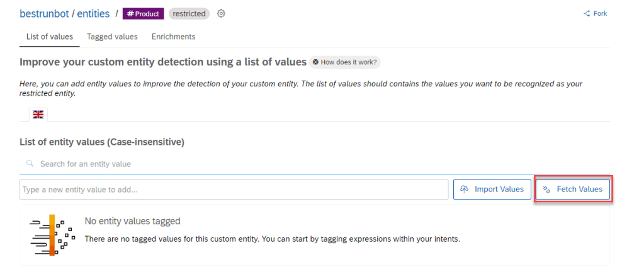Go to the bestrunbot breadcrumb link
This screenshot has width=644, height=272.
(43, 13)
